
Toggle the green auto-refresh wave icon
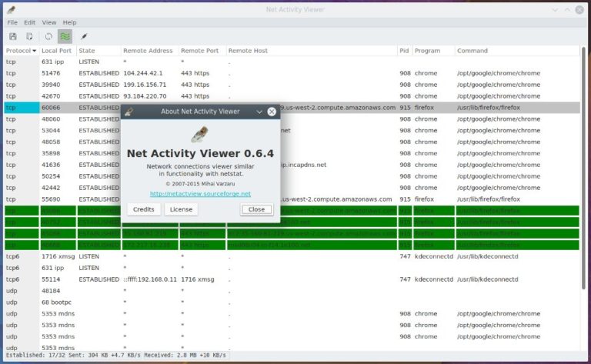(65, 36)
